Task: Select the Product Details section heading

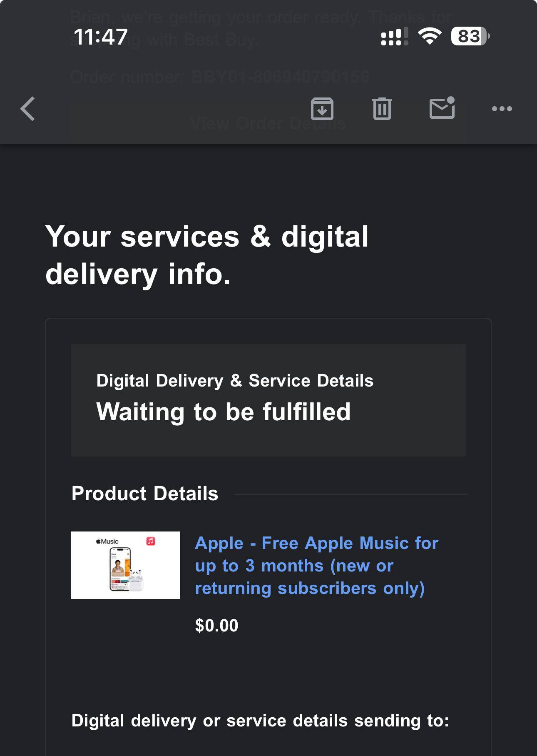Action: tap(145, 493)
